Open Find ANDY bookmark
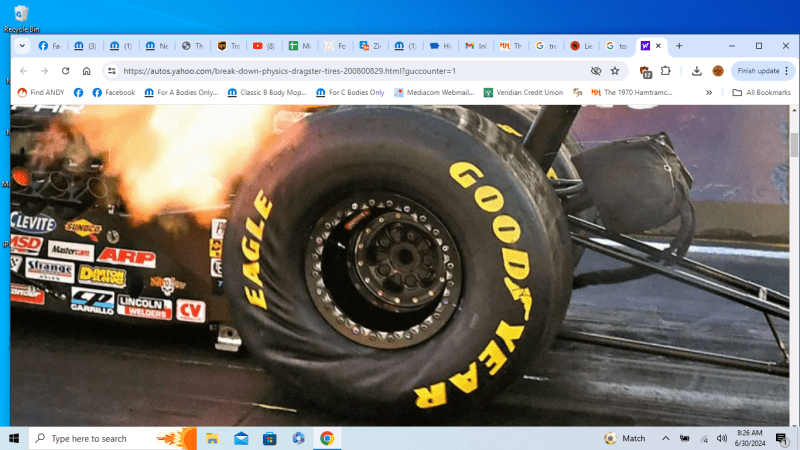 point(41,92)
